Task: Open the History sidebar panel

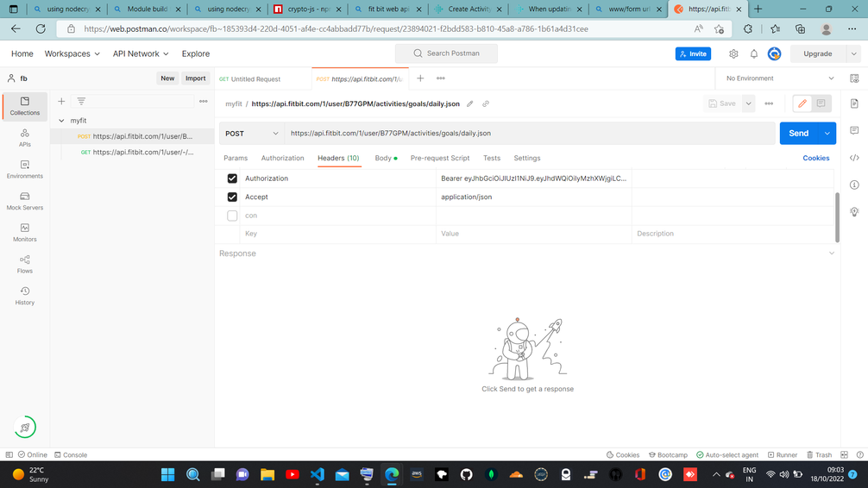Action: pos(24,296)
